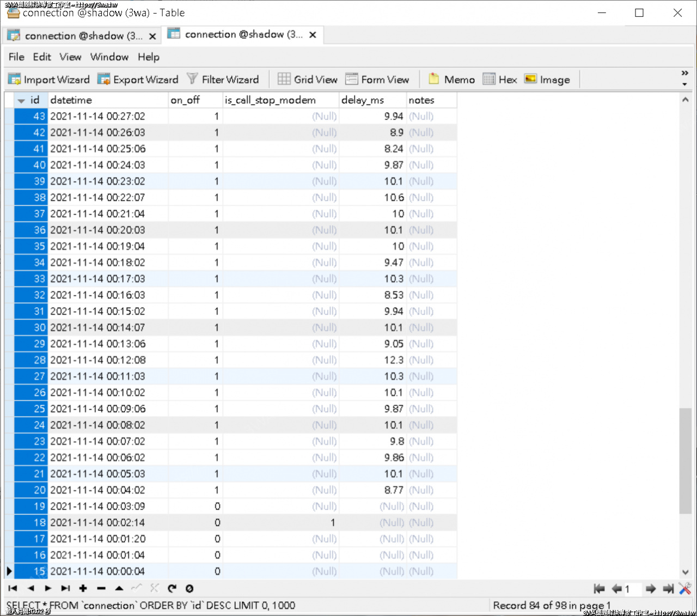This screenshot has height=616, width=697.
Task: Add a new record with the plus icon
Action: pyautogui.click(x=83, y=588)
